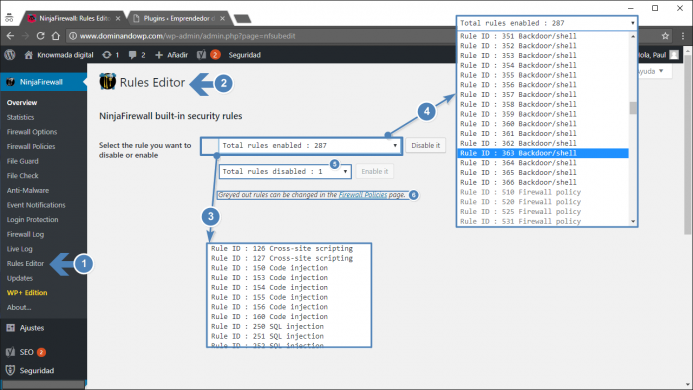Collapse the top Total rules enabled combo arrow
This screenshot has width=693, height=390.
point(632,23)
